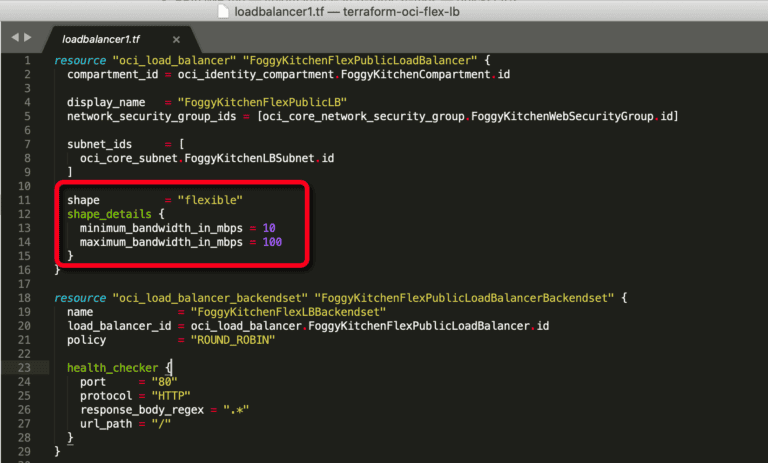
Task: Click the policy attribute on line 21
Action: pyautogui.click(x=87, y=340)
